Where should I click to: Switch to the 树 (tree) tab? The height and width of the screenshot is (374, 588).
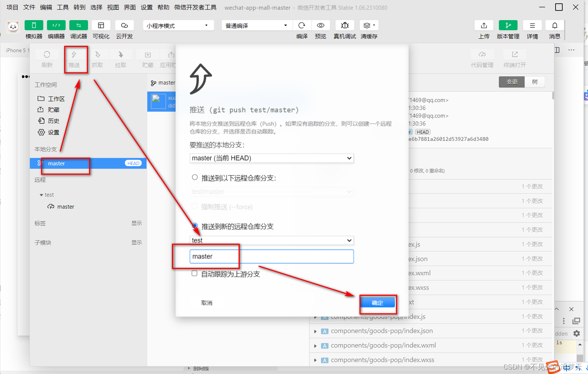coord(535,82)
